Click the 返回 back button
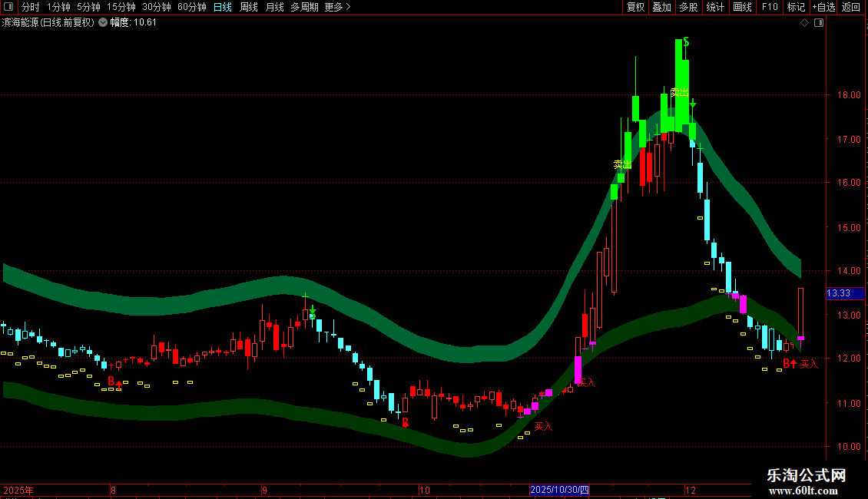Viewport: 868px width, 499px height. [851, 7]
